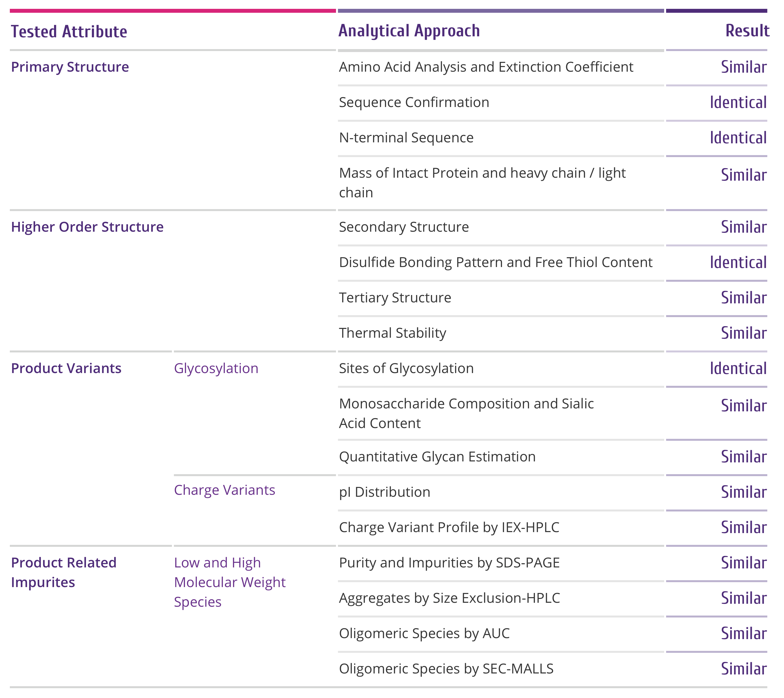
Task: Click the Product Variants category label
Action: click(x=66, y=369)
